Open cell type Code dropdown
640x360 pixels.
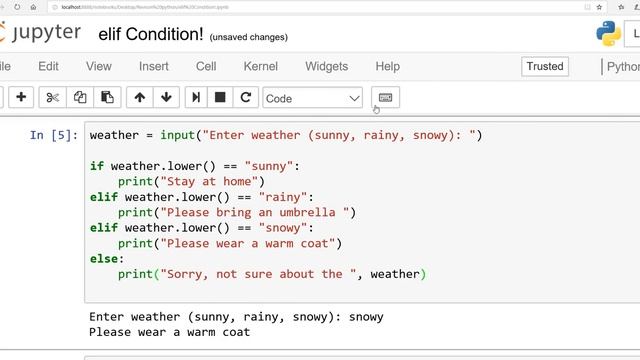pos(313,98)
